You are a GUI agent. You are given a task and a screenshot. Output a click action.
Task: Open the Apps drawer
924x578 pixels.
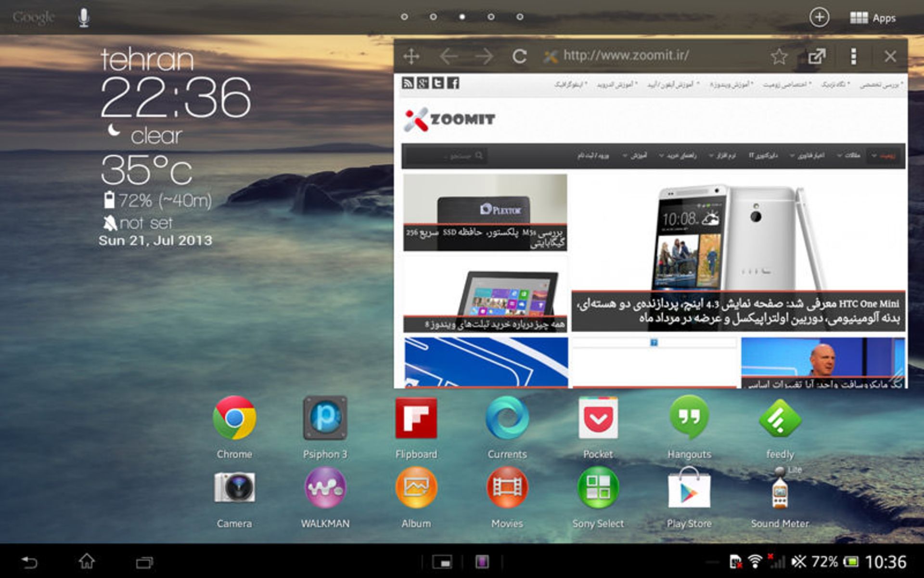pos(873,18)
